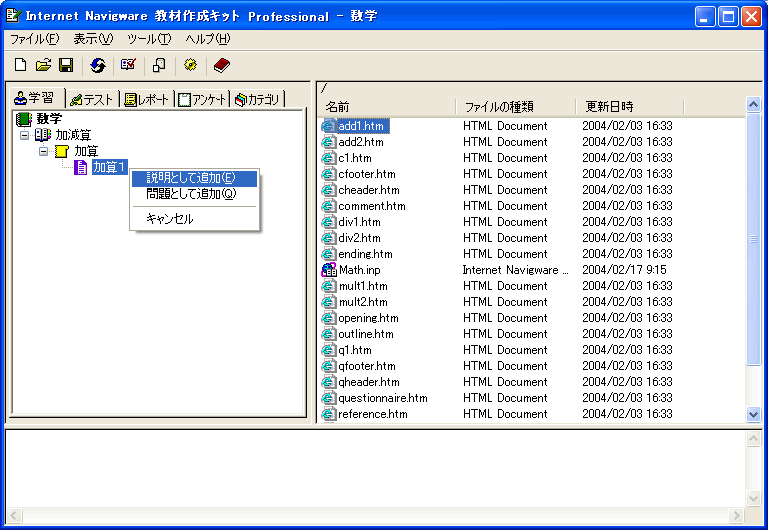768x530 pixels.
Task: Collapse the 加減算 tree node
Action: (24, 135)
